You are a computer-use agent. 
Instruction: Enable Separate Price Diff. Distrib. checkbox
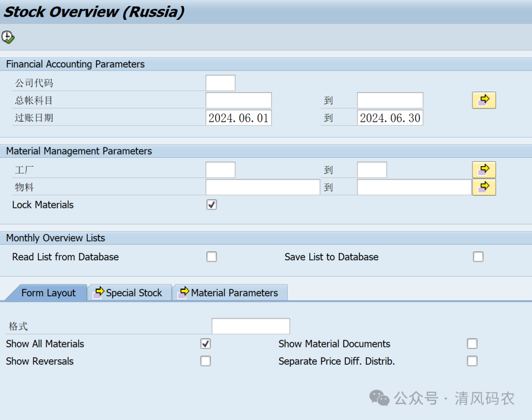pyautogui.click(x=472, y=361)
